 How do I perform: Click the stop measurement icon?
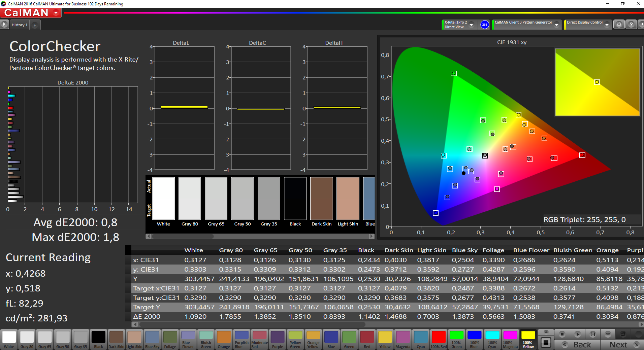point(562,334)
